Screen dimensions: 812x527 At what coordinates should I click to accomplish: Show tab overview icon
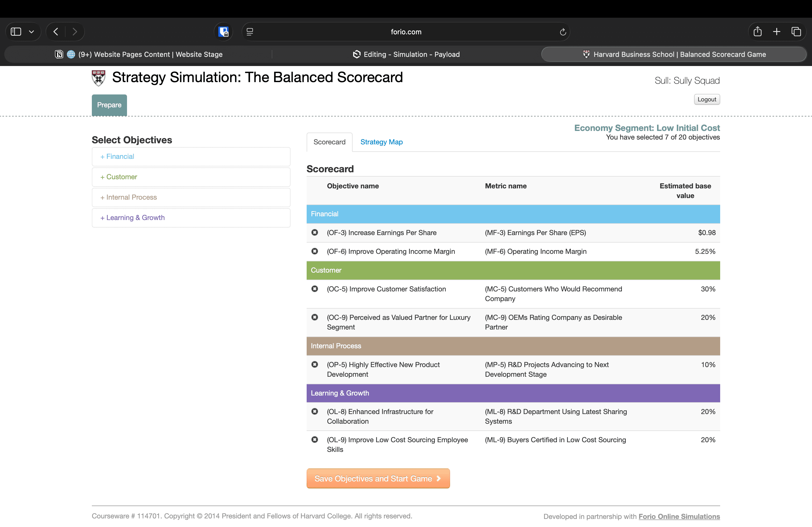796,32
